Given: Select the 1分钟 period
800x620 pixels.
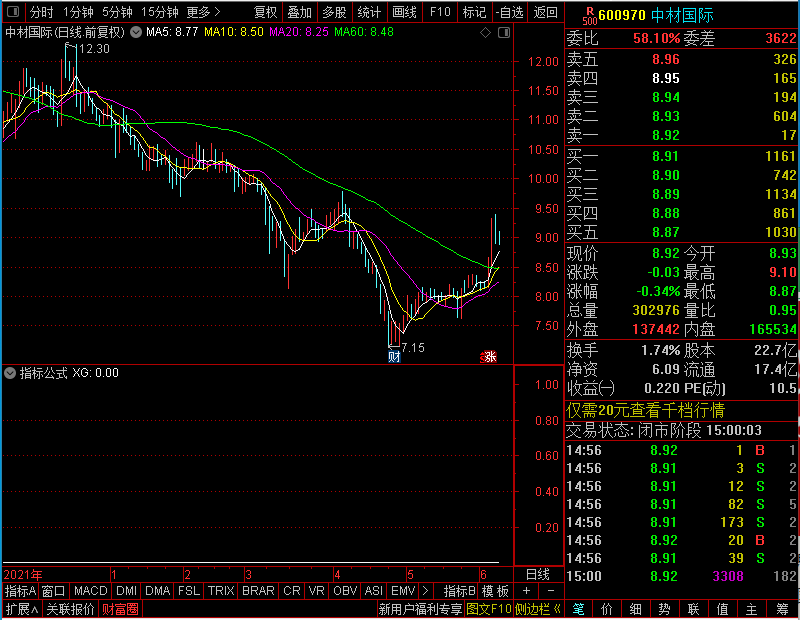Looking at the screenshot, I should click(79, 12).
